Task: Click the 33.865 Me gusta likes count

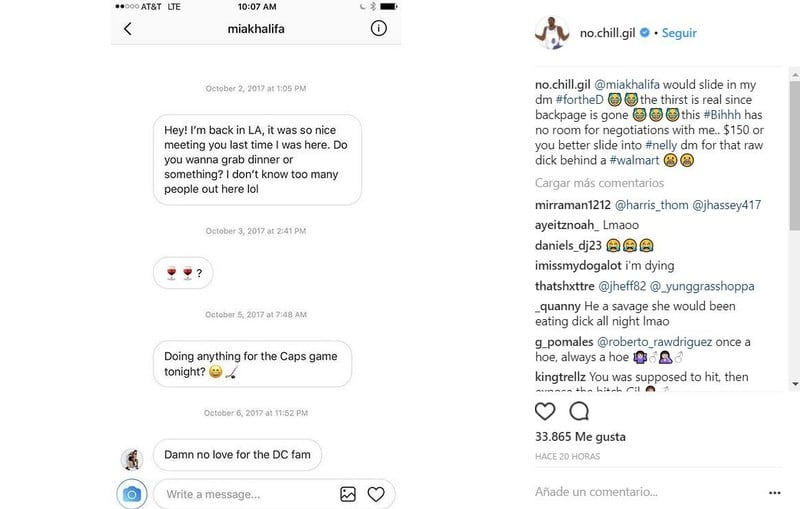Action: [x=583, y=436]
